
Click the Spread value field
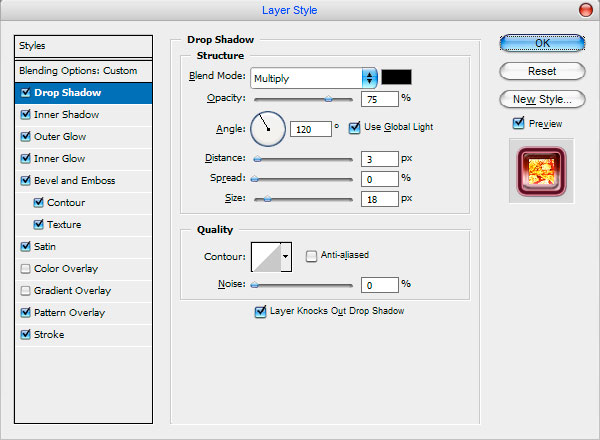click(x=380, y=179)
